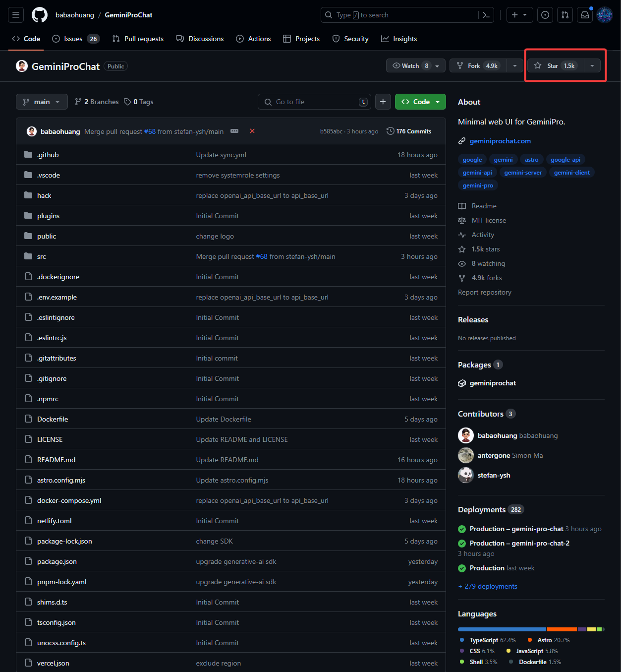Open the commit details ellipsis icon

coord(234,131)
